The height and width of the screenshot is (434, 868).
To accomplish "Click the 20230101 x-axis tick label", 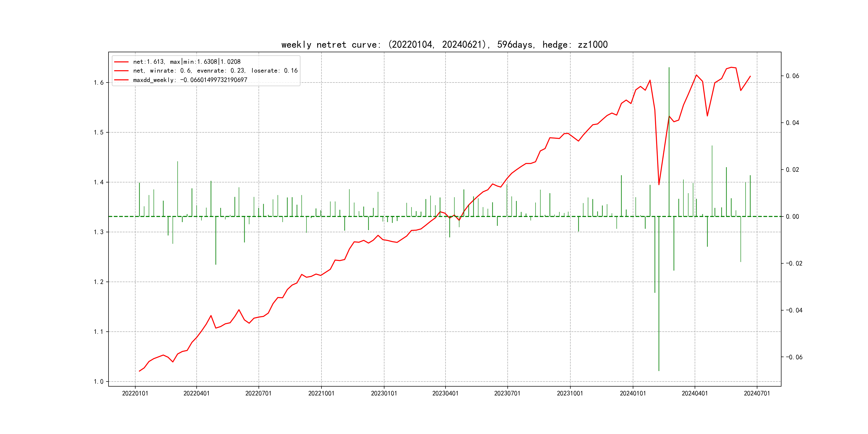I will pyautogui.click(x=384, y=393).
